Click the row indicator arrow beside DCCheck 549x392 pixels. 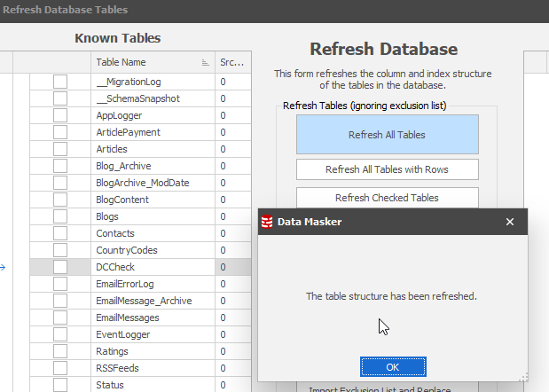[4, 267]
